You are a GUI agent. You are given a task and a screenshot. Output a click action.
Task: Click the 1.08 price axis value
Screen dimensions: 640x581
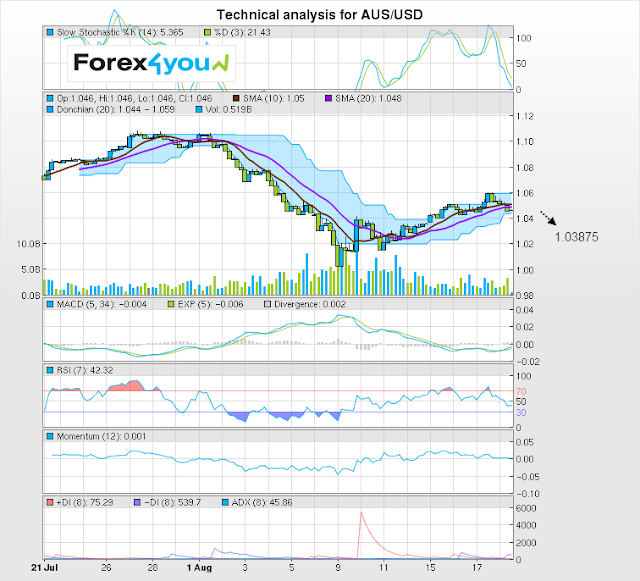524,167
